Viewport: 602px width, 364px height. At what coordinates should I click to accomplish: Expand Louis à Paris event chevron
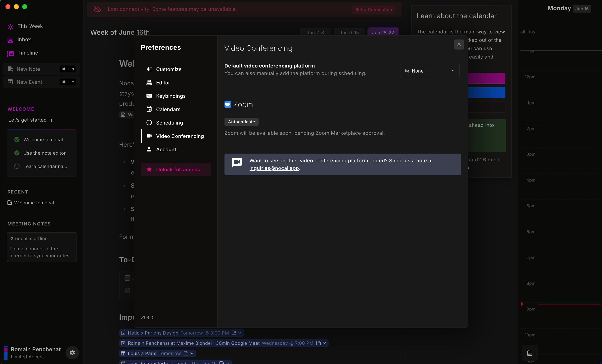coord(192,353)
